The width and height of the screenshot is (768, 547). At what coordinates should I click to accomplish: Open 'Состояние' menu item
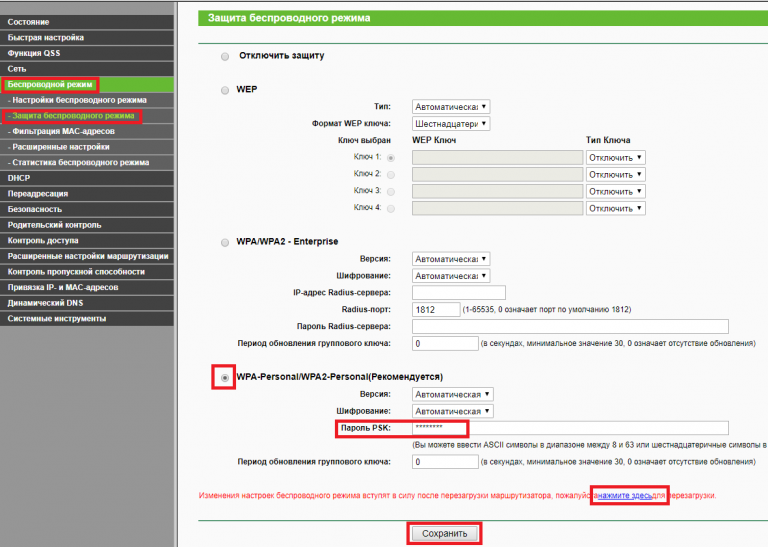coord(28,21)
